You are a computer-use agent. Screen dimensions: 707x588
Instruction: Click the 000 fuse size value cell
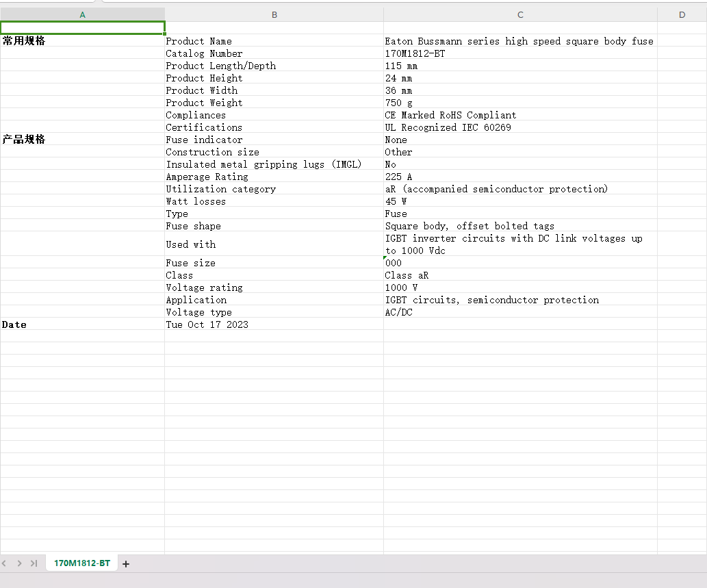click(520, 262)
